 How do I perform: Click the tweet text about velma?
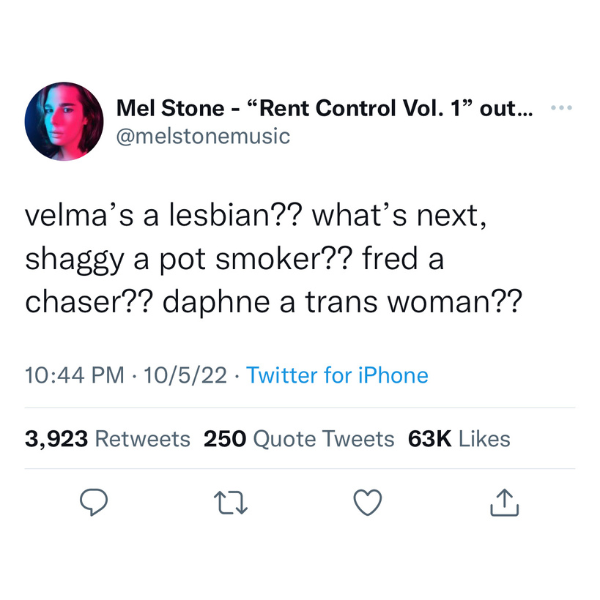pyautogui.click(x=274, y=259)
